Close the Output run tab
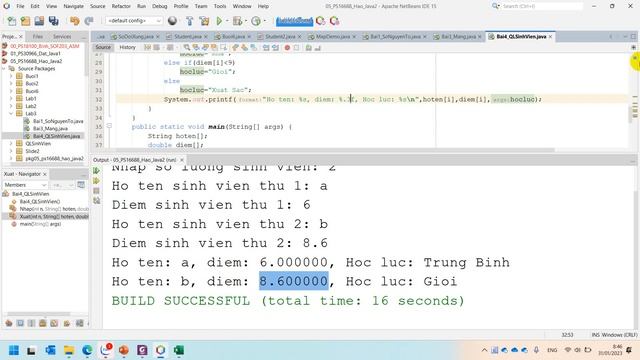Viewport: 640px width, 360px height. pos(182,160)
